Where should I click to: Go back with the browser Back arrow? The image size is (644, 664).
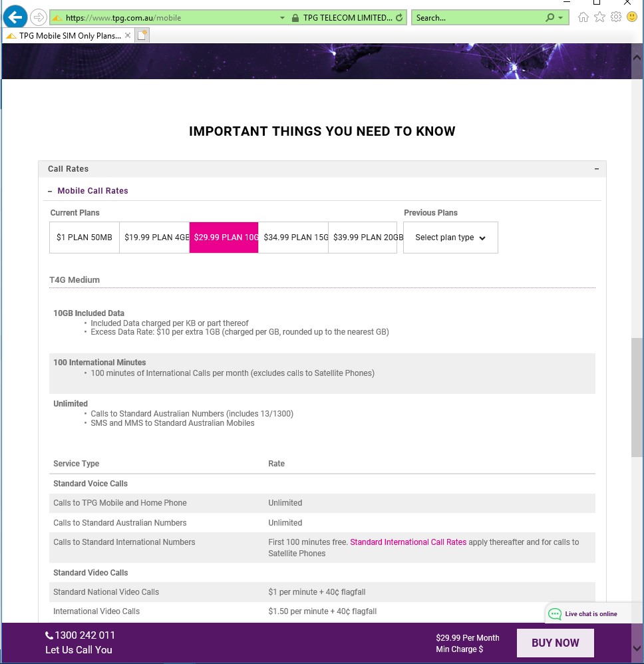[15, 17]
